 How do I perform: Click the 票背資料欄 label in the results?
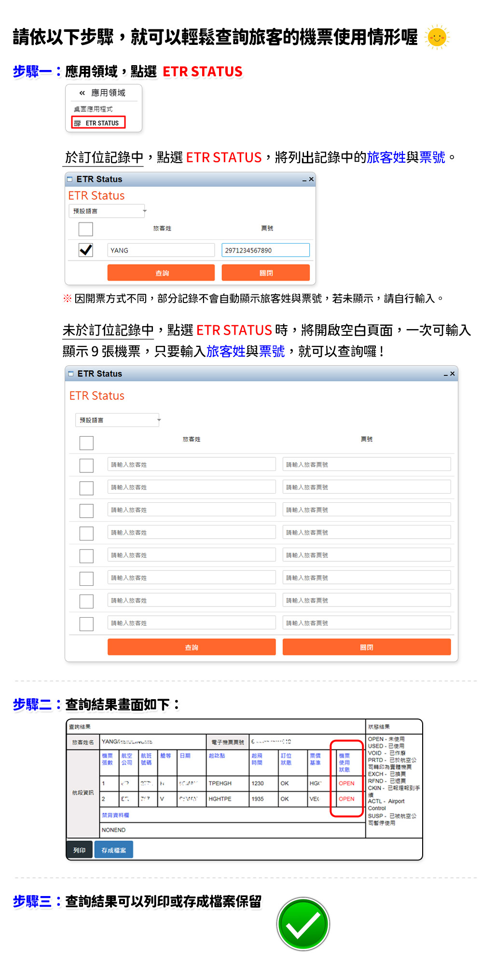coord(115,815)
